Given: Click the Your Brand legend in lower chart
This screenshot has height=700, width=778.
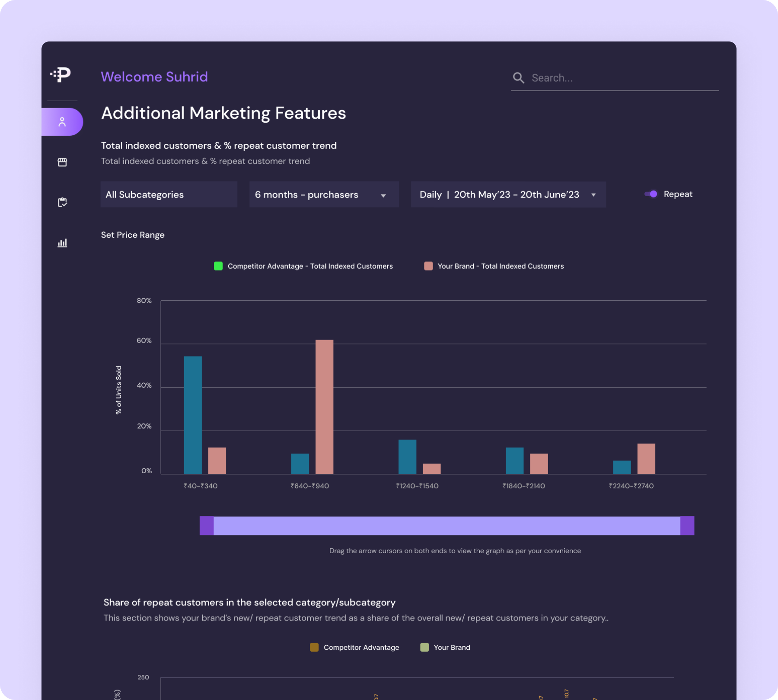Looking at the screenshot, I should tap(424, 647).
